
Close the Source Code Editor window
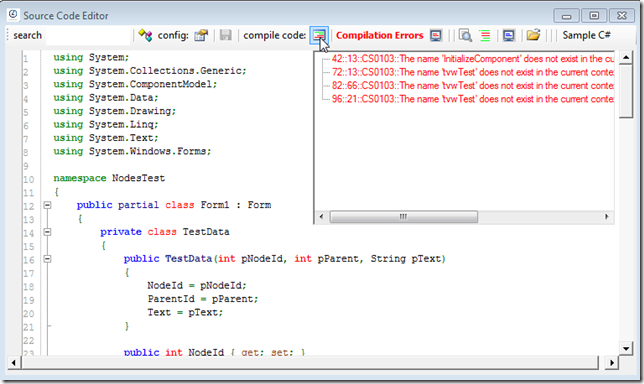pyautogui.click(x=622, y=16)
